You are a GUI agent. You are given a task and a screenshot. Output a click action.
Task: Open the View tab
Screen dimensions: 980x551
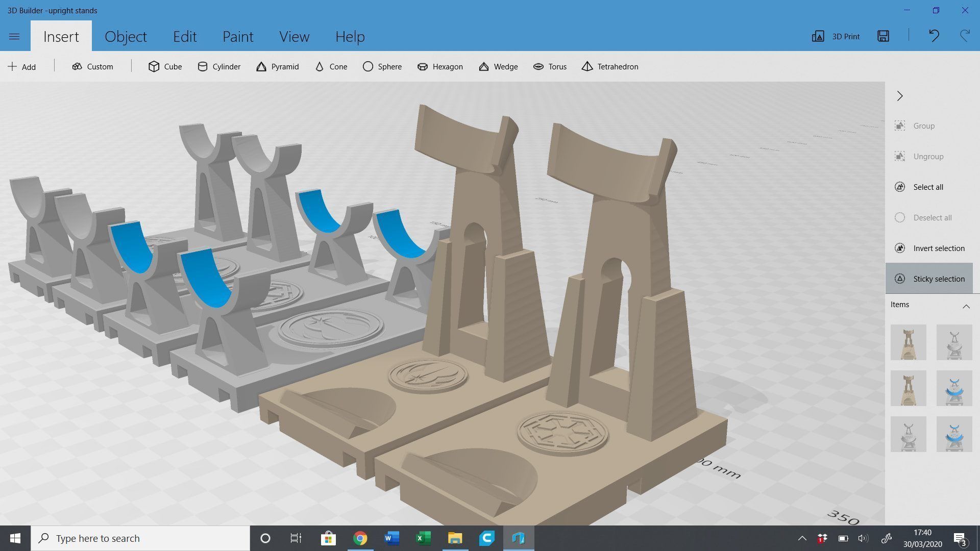click(294, 36)
